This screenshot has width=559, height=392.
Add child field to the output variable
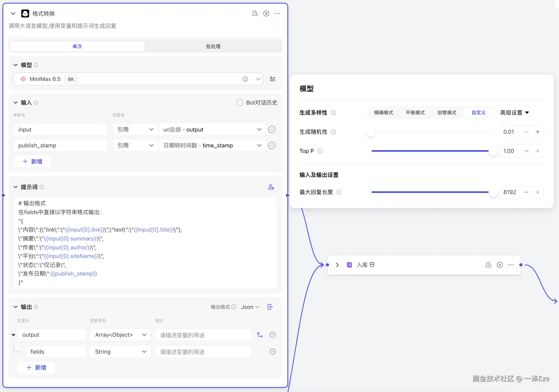click(x=260, y=335)
